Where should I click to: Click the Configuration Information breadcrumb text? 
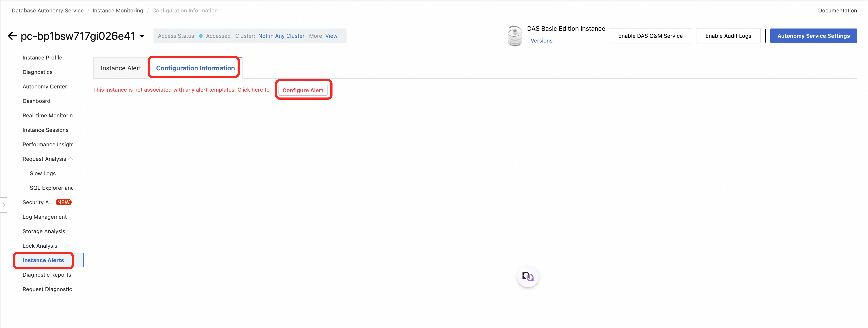[185, 10]
